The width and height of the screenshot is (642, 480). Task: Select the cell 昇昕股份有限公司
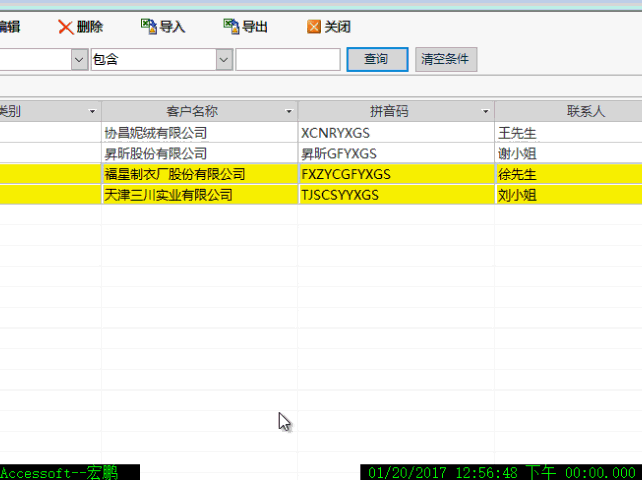[199, 153]
